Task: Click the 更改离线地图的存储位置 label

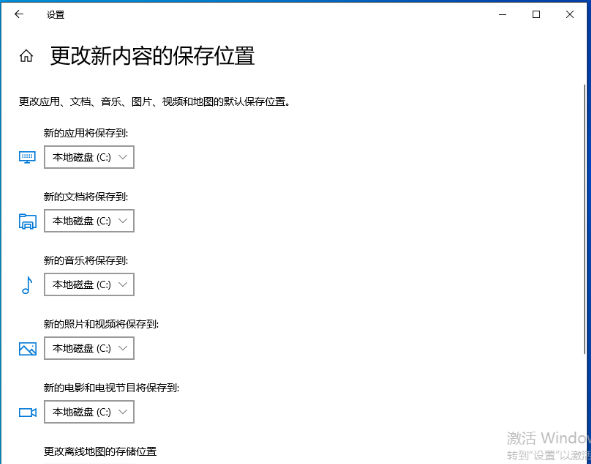Action: tap(100, 451)
